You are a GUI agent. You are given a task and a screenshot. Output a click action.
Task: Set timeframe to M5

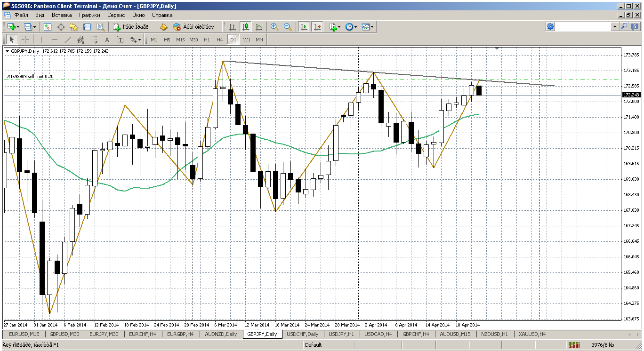[167, 40]
